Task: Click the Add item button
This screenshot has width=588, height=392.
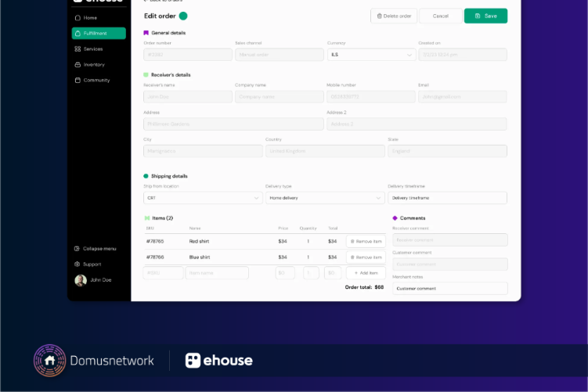Action: pos(366,273)
